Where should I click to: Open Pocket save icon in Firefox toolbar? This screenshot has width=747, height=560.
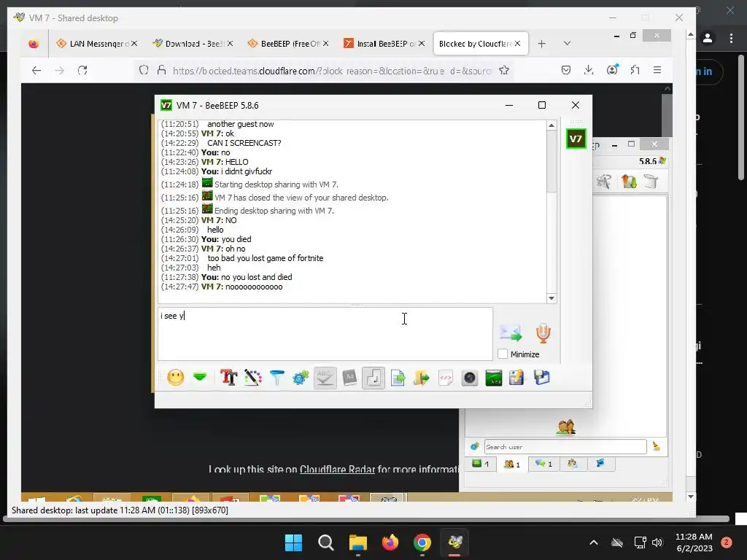coord(565,71)
